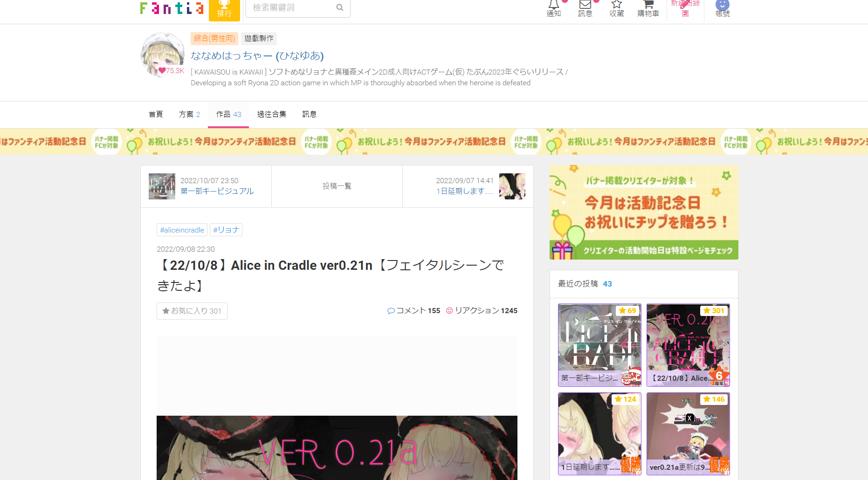Open the messages envelope icon
The width and height of the screenshot is (868, 480).
[585, 8]
